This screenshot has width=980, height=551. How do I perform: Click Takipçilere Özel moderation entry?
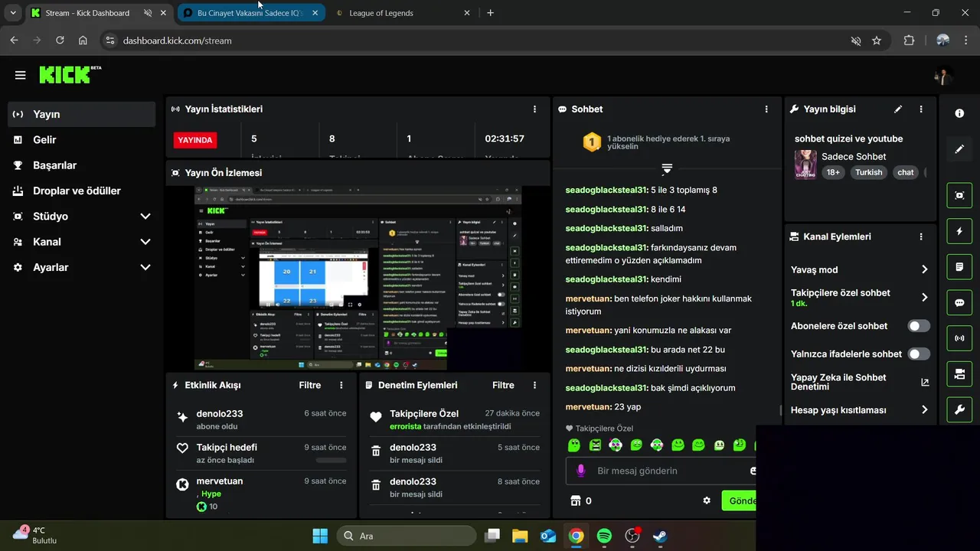455,419
